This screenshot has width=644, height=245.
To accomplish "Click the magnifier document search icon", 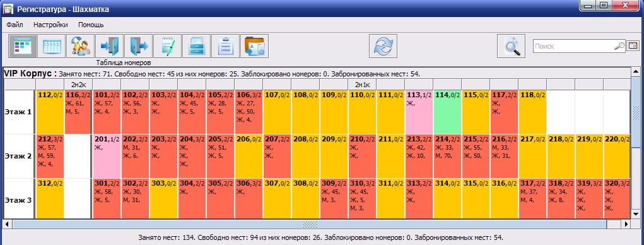I will pyautogui.click(x=512, y=46).
